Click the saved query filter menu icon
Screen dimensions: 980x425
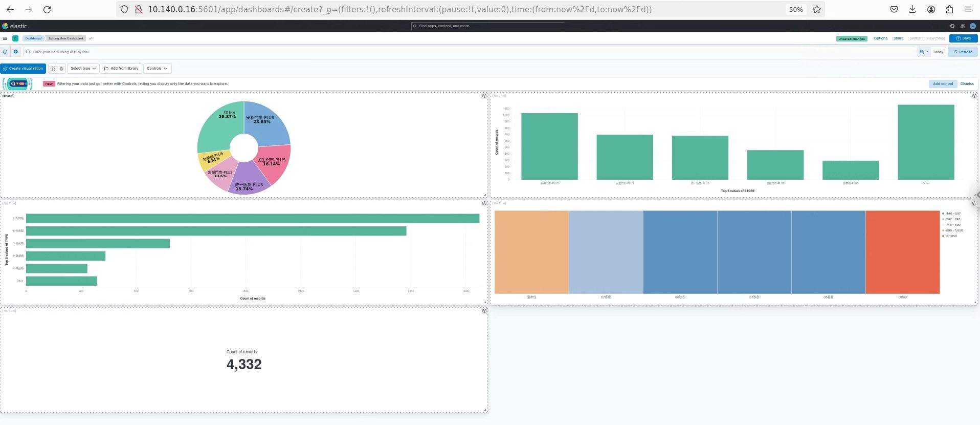pos(5,52)
